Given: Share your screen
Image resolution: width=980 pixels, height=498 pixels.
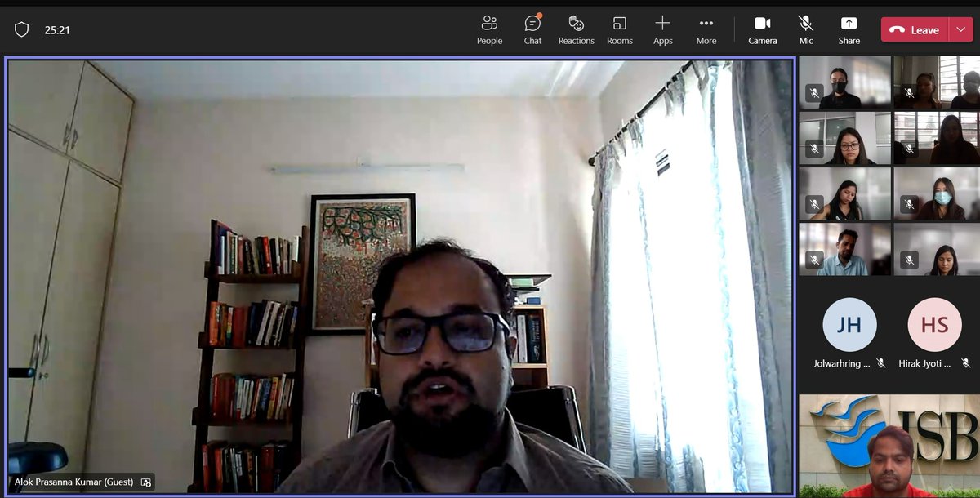Looking at the screenshot, I should click(x=849, y=29).
